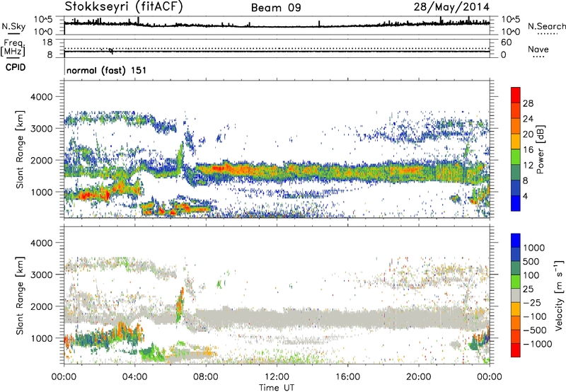Click the solid N.Sky legend line sample

(13, 33)
